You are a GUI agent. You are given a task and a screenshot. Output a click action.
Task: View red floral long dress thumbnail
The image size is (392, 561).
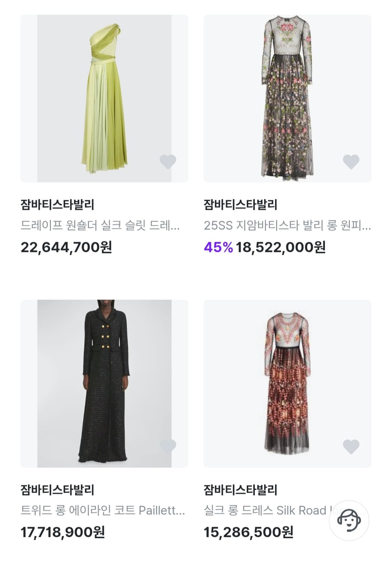point(287,383)
